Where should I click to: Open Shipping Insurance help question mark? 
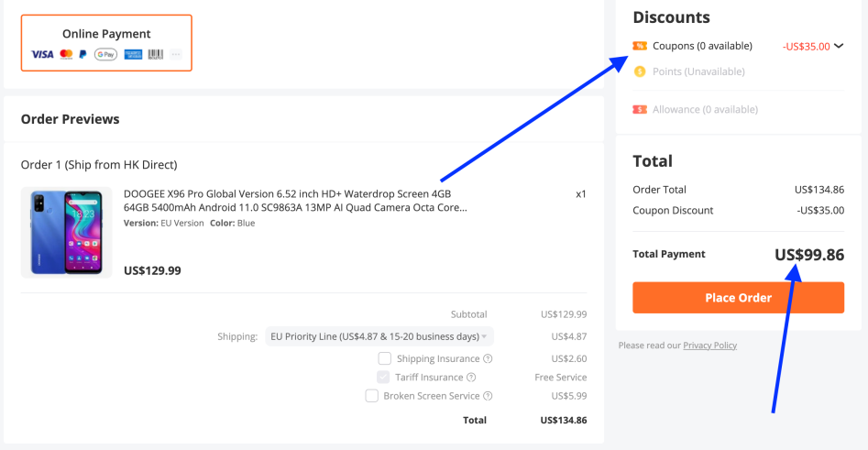coord(488,358)
